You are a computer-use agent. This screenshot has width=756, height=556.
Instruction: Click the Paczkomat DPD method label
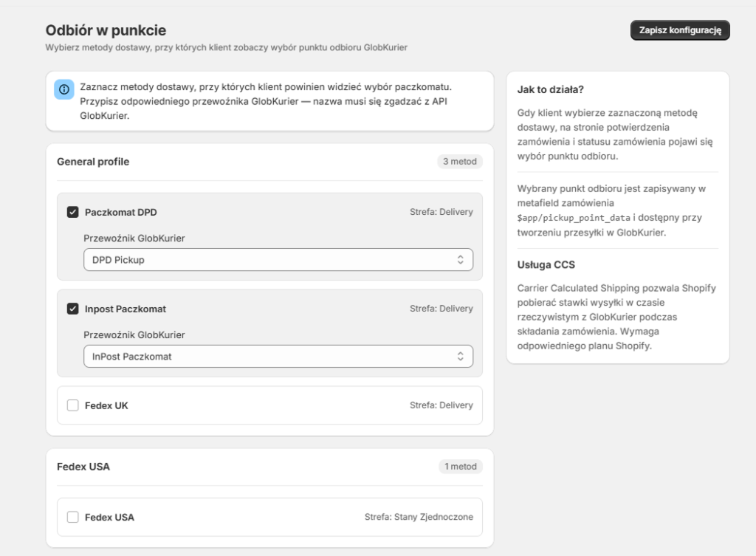point(120,212)
